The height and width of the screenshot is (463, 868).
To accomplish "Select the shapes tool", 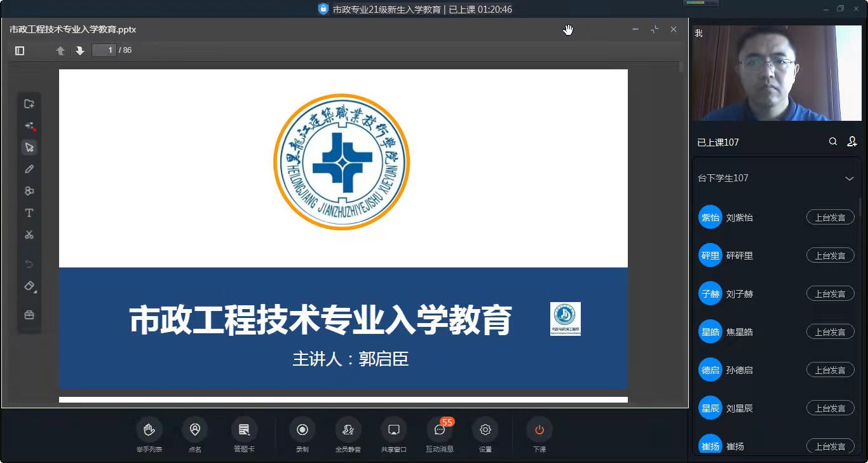I will pyautogui.click(x=29, y=191).
